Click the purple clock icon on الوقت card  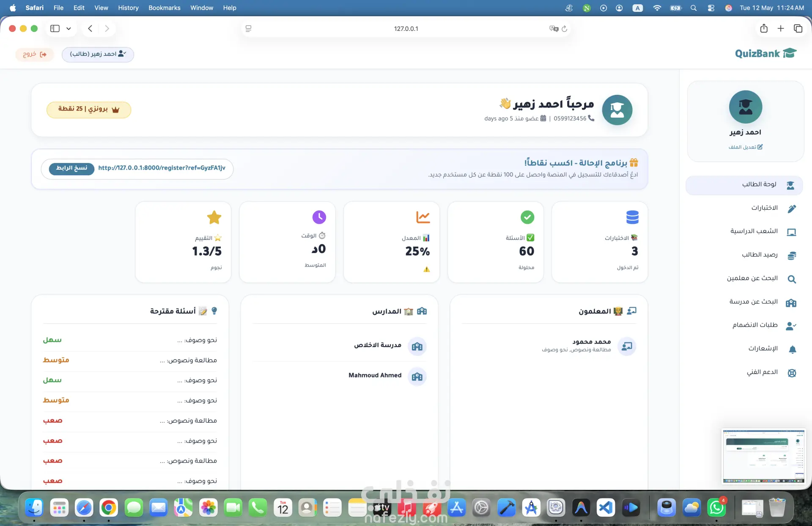(x=319, y=217)
